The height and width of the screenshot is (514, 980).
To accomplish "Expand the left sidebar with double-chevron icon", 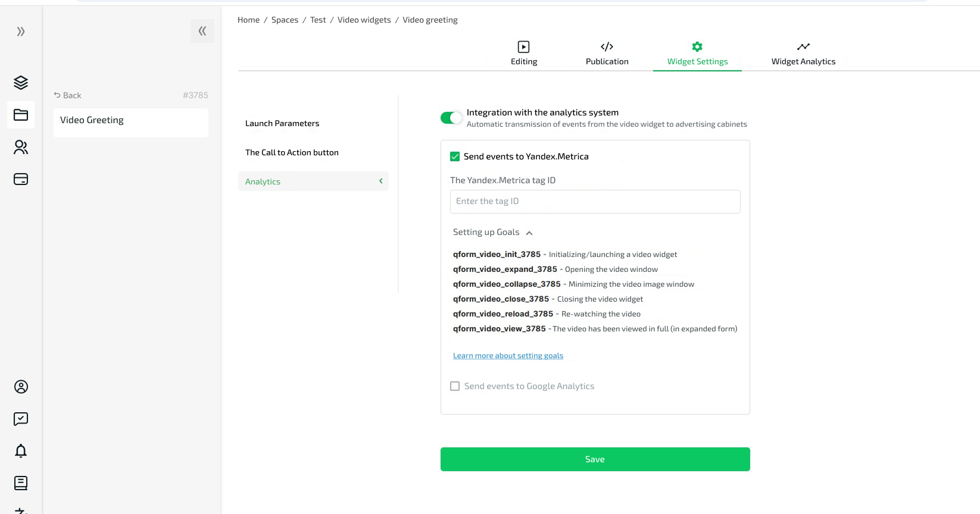I will (x=21, y=32).
